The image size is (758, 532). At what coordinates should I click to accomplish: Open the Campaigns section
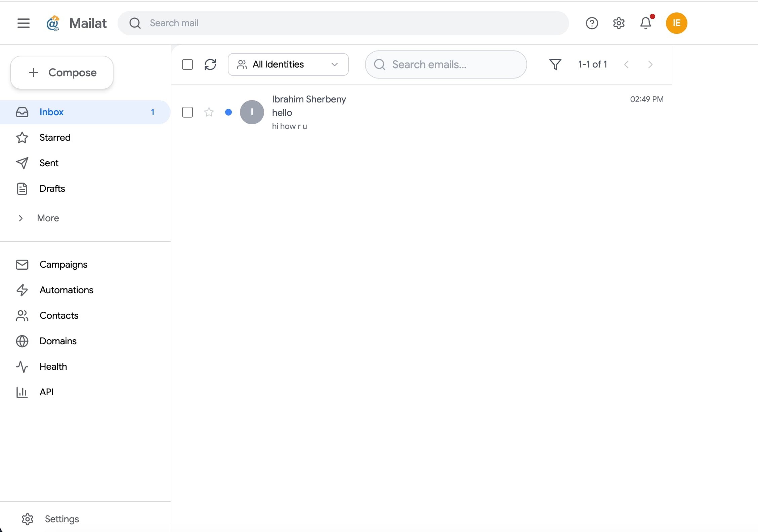pos(64,264)
